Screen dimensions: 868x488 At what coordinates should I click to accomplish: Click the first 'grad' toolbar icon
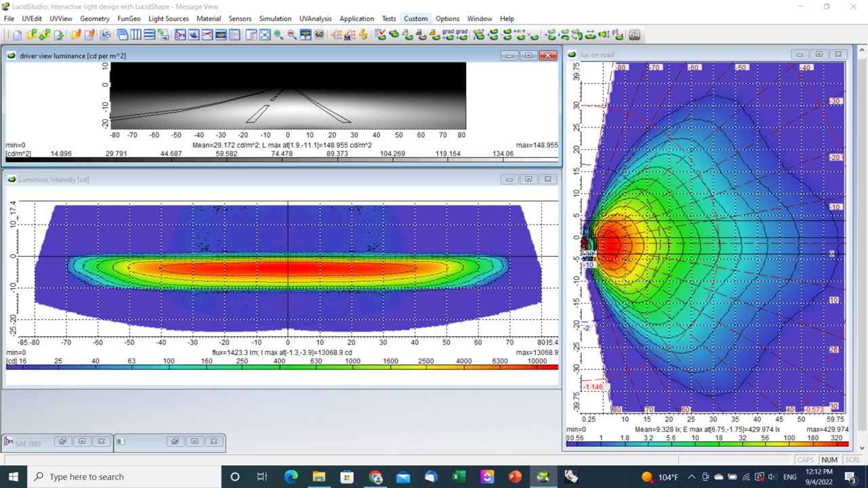[x=448, y=35]
